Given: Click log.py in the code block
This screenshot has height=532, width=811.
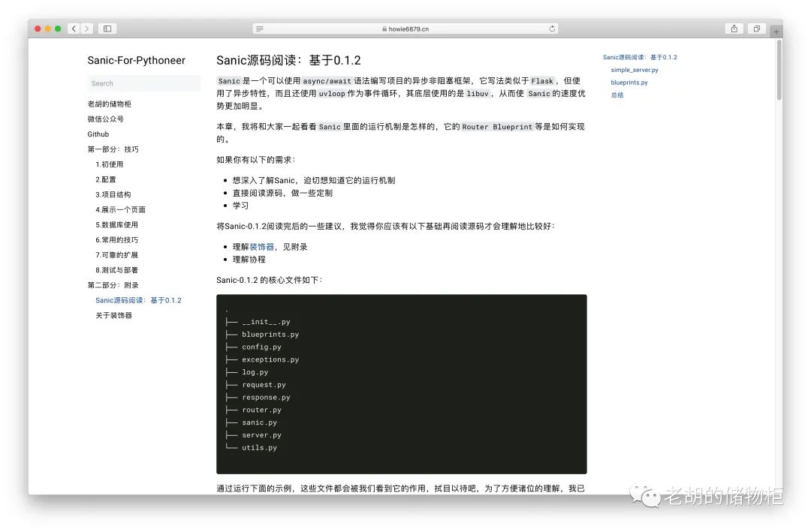Looking at the screenshot, I should point(255,372).
